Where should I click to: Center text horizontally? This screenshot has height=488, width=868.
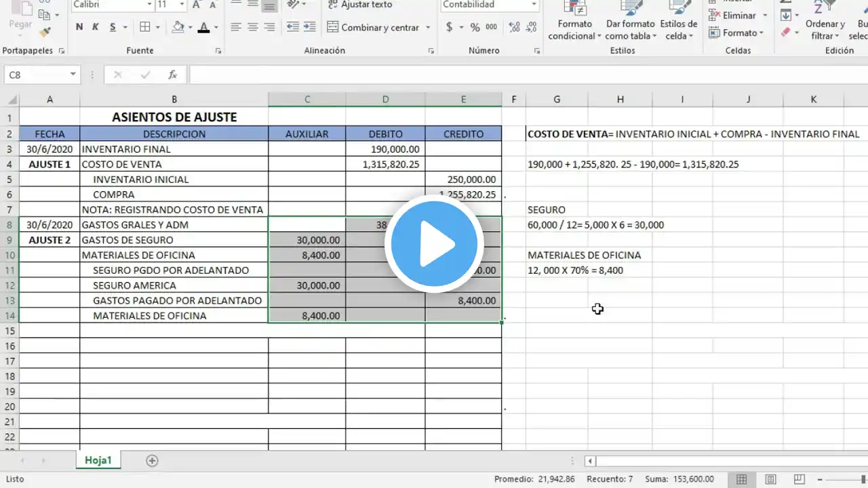coord(253,27)
